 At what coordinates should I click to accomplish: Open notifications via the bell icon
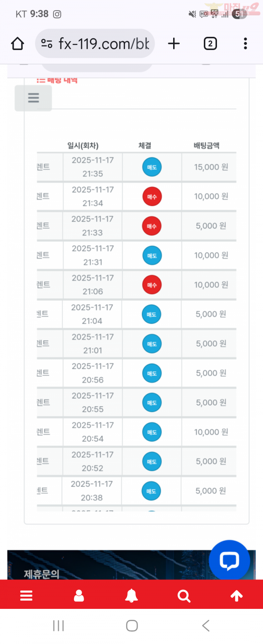131,595
